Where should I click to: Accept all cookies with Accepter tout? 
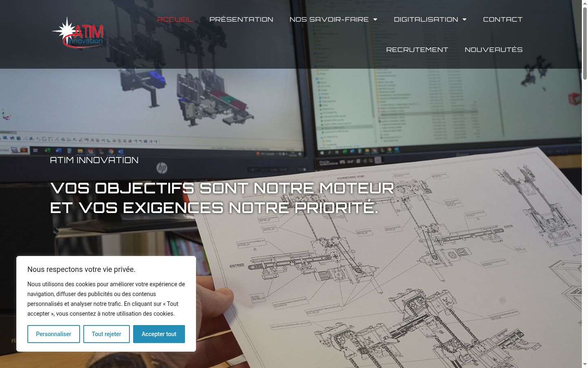(x=159, y=334)
